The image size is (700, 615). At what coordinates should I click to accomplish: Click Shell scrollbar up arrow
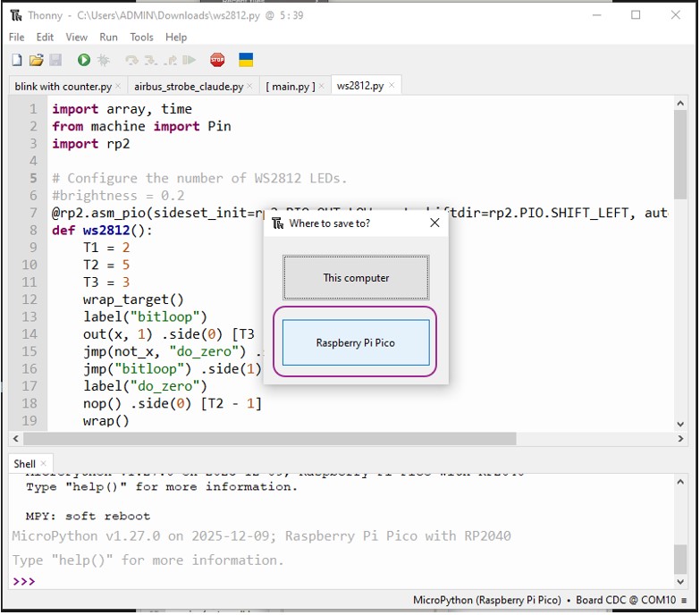tap(680, 482)
